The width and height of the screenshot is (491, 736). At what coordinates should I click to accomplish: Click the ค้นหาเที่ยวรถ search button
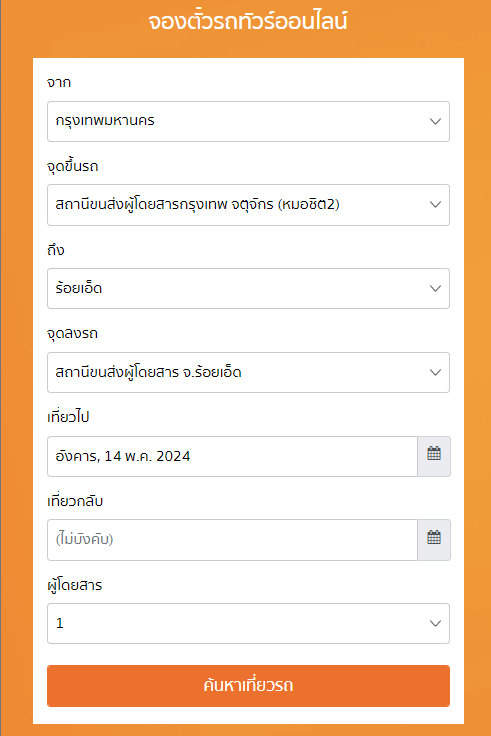click(x=248, y=686)
